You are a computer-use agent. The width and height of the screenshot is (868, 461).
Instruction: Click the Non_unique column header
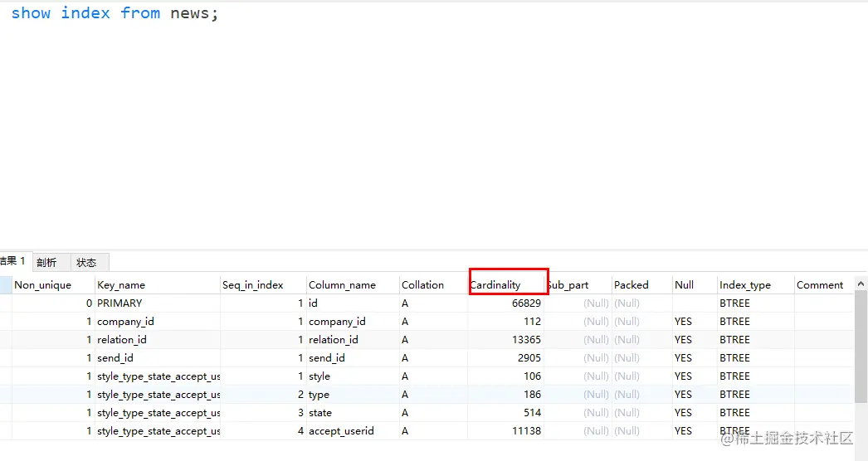pos(53,285)
